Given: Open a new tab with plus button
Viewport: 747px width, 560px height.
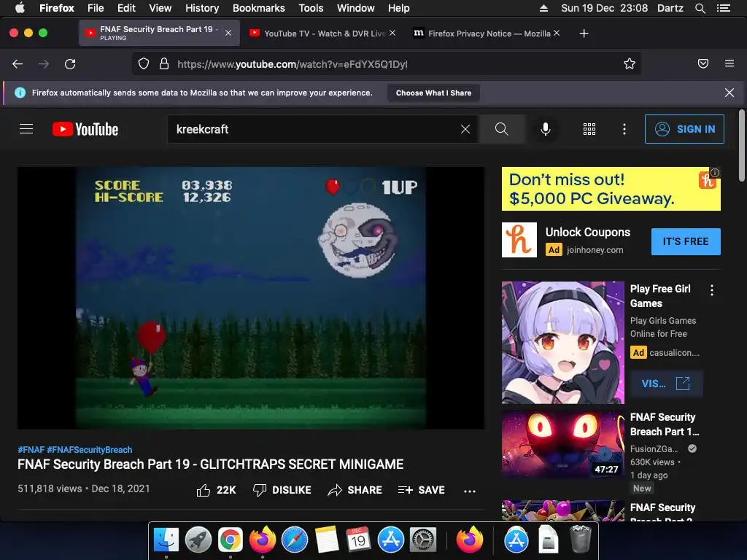Looking at the screenshot, I should tap(584, 34).
